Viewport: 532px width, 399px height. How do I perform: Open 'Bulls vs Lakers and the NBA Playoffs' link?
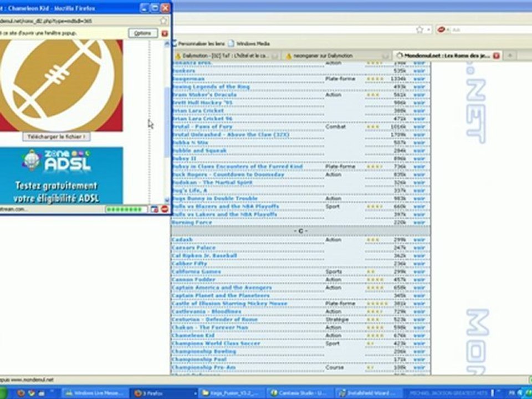224,214
